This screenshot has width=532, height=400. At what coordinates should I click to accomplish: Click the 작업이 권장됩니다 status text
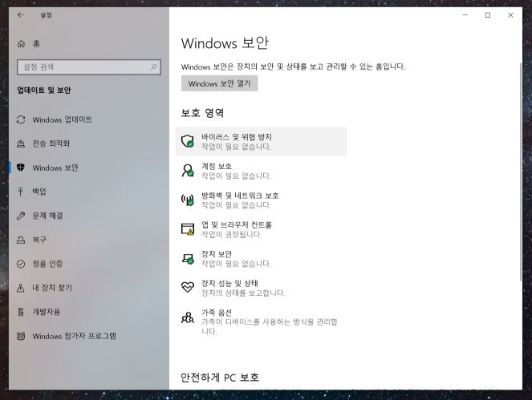(x=232, y=234)
